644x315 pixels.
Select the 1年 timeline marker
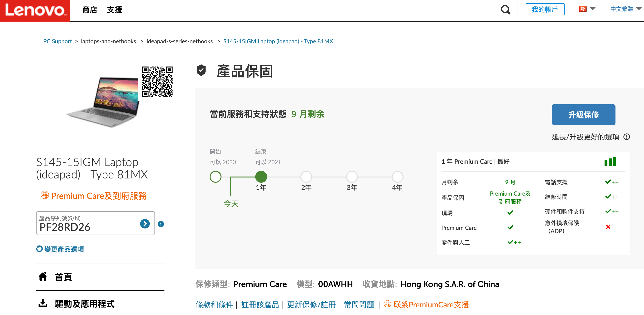pos(261,177)
